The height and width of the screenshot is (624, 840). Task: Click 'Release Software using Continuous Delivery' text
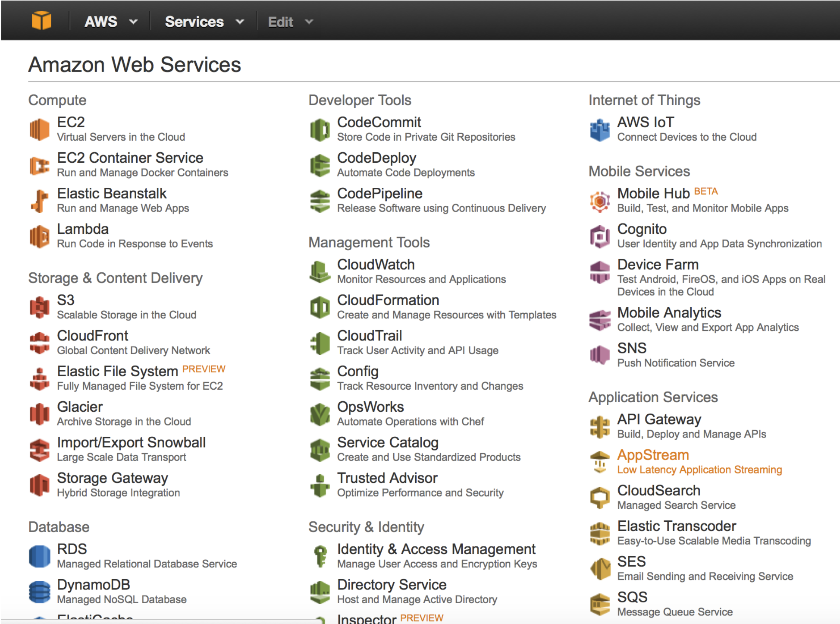[441, 208]
